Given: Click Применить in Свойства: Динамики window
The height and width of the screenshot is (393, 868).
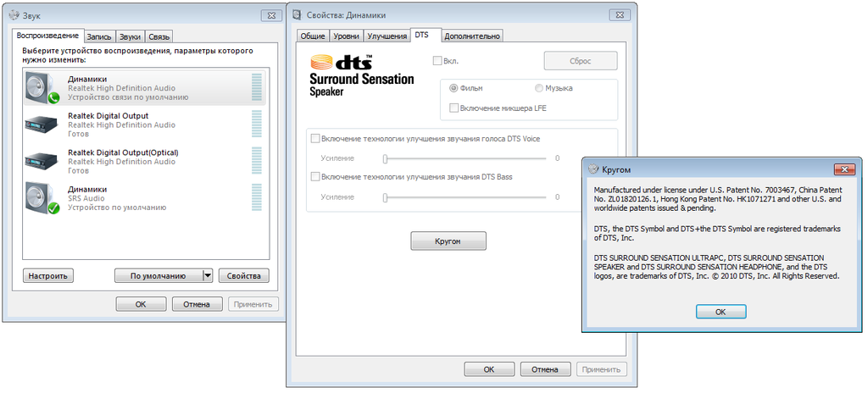Looking at the screenshot, I should [602, 369].
